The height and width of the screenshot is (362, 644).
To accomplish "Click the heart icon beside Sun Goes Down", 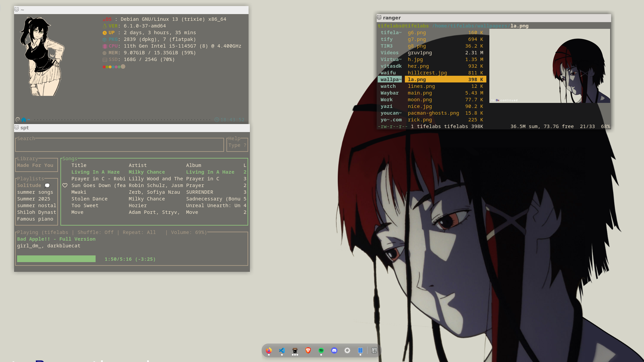I will (65, 185).
